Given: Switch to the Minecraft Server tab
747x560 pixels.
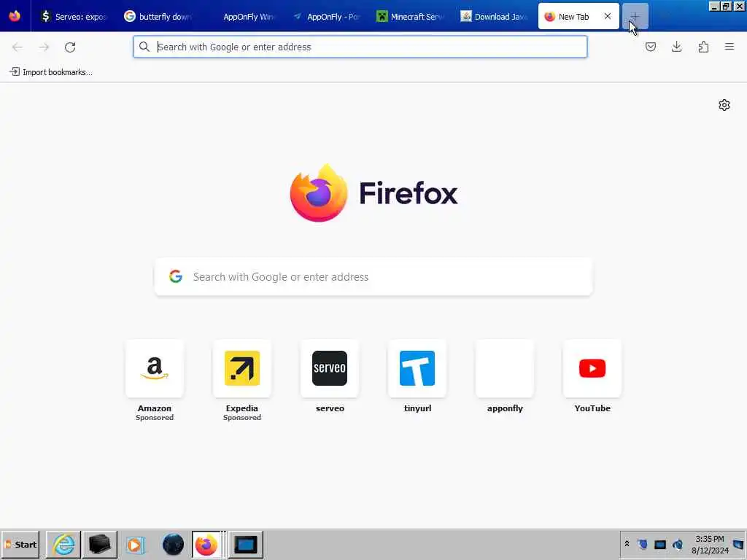Looking at the screenshot, I should [409, 16].
